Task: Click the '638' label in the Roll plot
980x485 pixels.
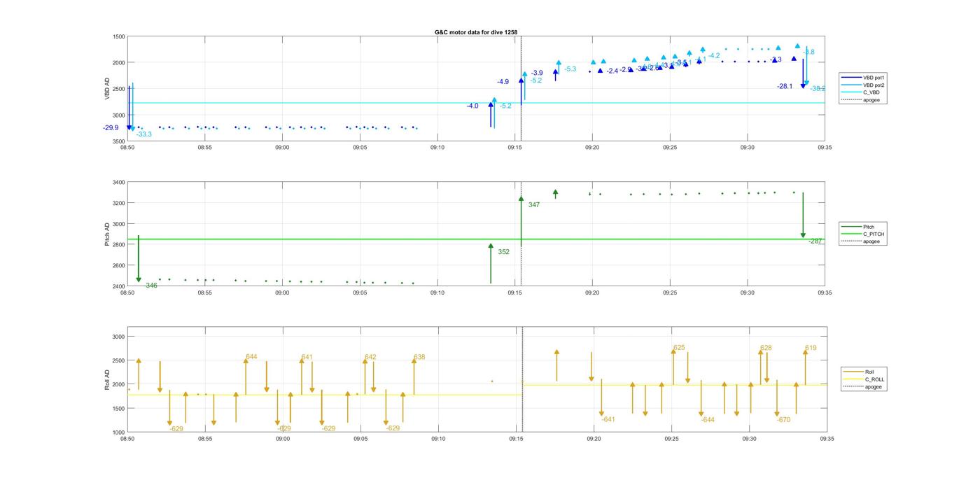Action: (419, 357)
